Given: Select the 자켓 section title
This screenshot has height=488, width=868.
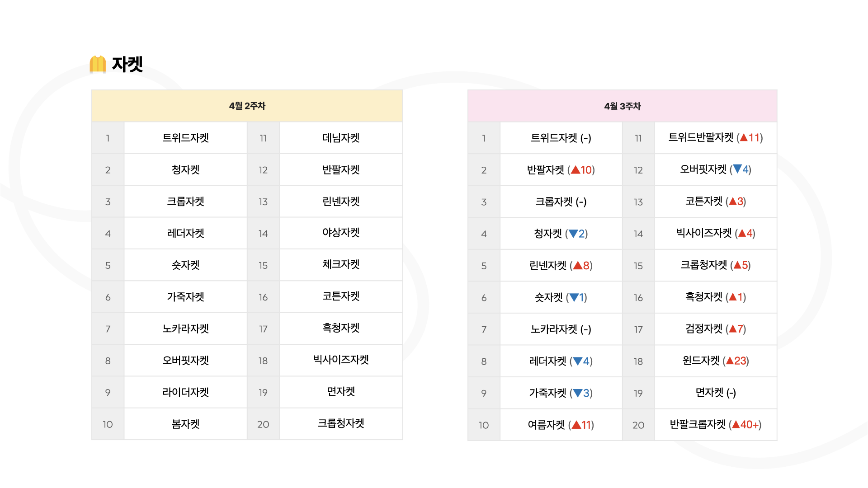Looking at the screenshot, I should tap(127, 64).
